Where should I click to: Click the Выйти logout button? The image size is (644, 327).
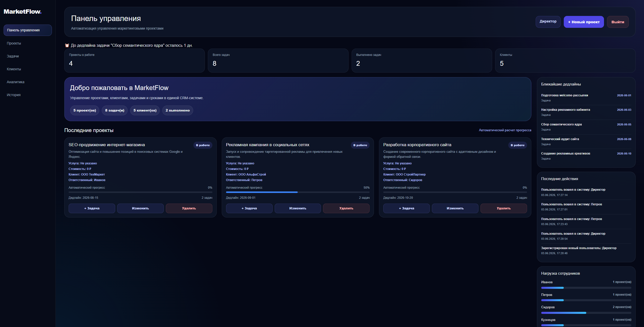pyautogui.click(x=618, y=22)
